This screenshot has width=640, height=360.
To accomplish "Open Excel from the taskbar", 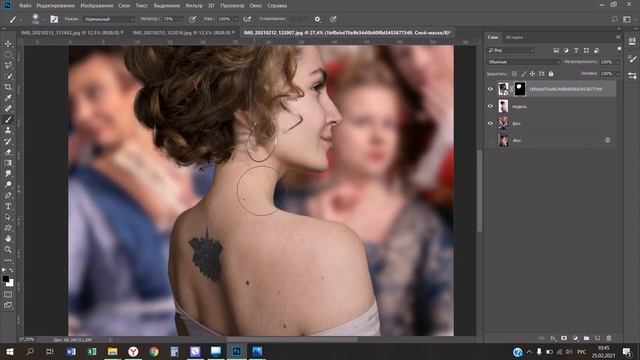I will point(92,351).
